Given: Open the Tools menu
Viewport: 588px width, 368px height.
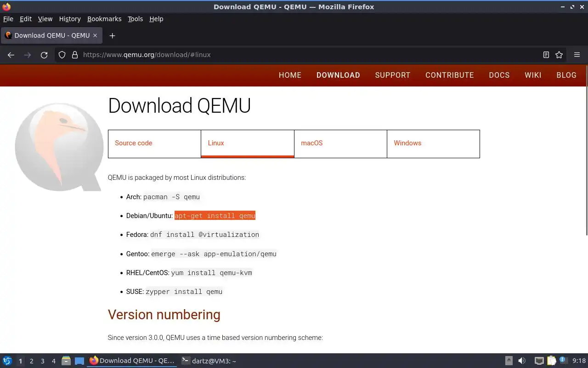Looking at the screenshot, I should 135,19.
